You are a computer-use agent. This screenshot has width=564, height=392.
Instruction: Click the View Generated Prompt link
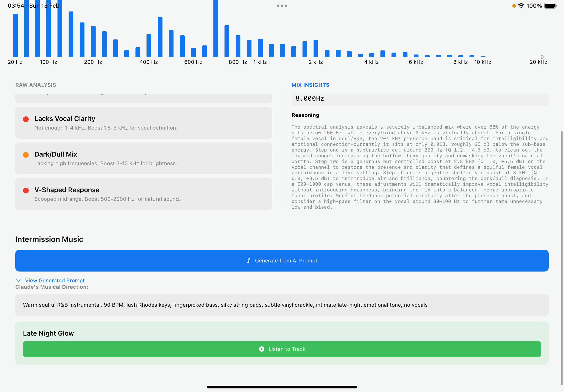tap(55, 280)
